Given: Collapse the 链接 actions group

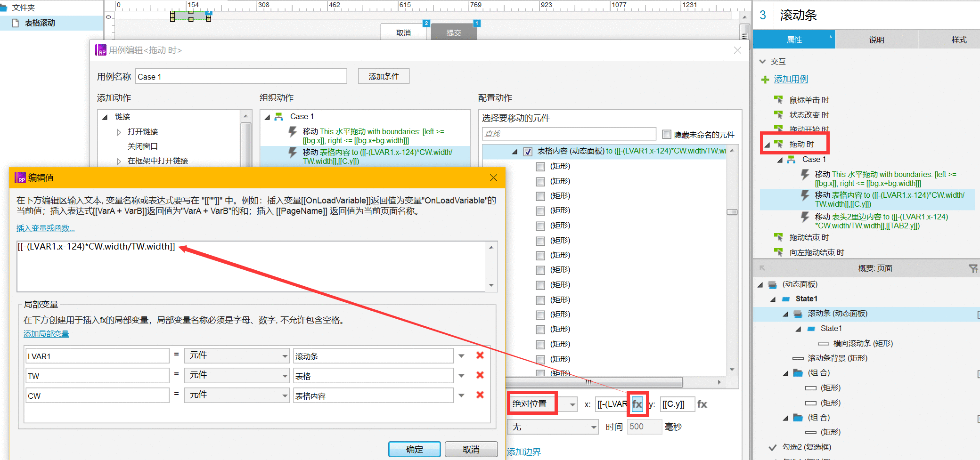Looking at the screenshot, I should [105, 117].
